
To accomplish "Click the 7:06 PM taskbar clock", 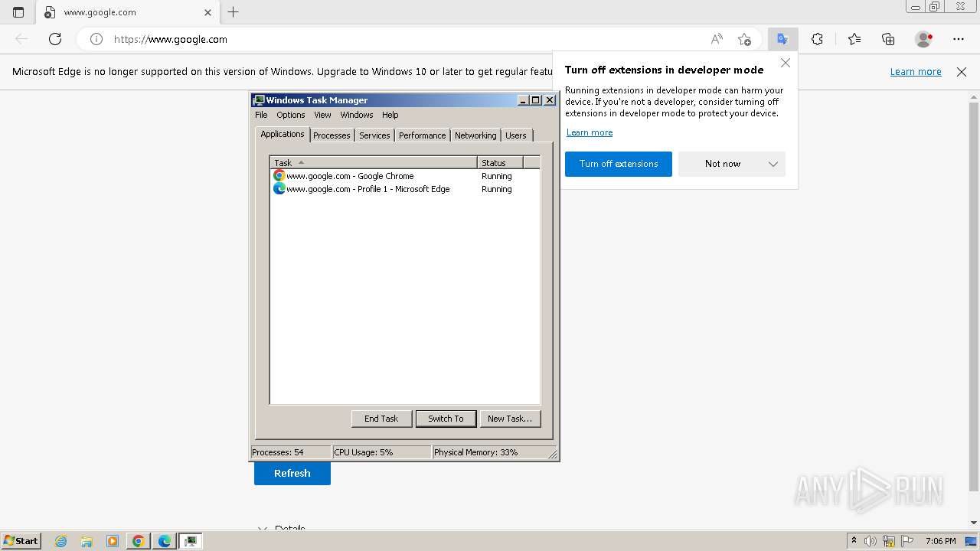I will (941, 541).
